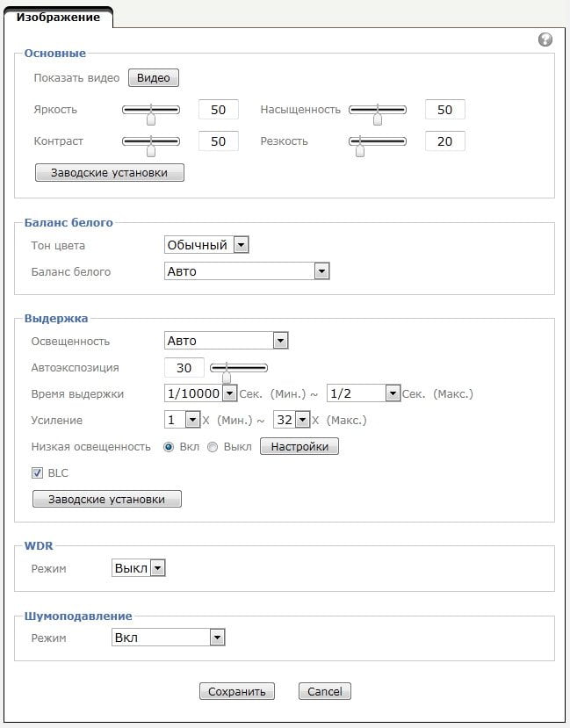Switch to the Изображение tab
570x728 pixels.
pos(58,18)
